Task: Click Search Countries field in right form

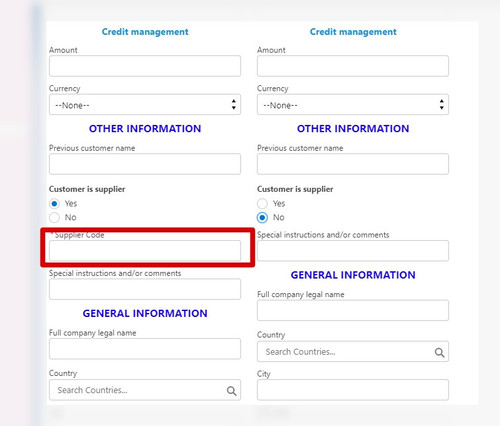Action: [x=353, y=351]
